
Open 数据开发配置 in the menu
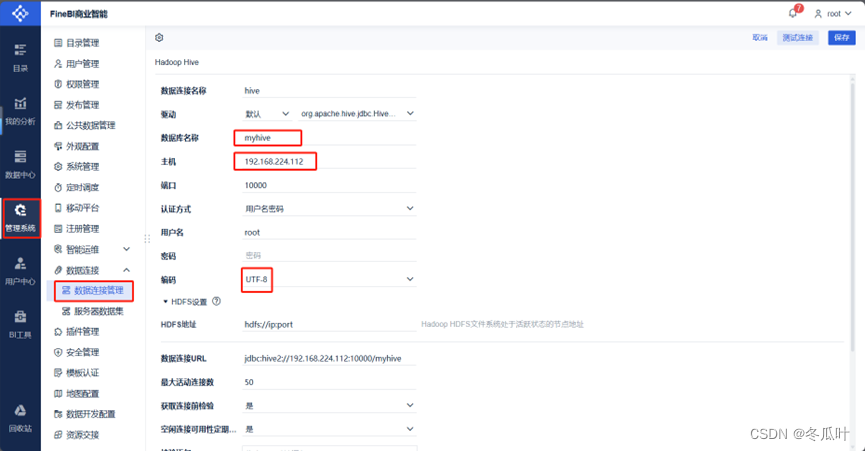click(85, 414)
